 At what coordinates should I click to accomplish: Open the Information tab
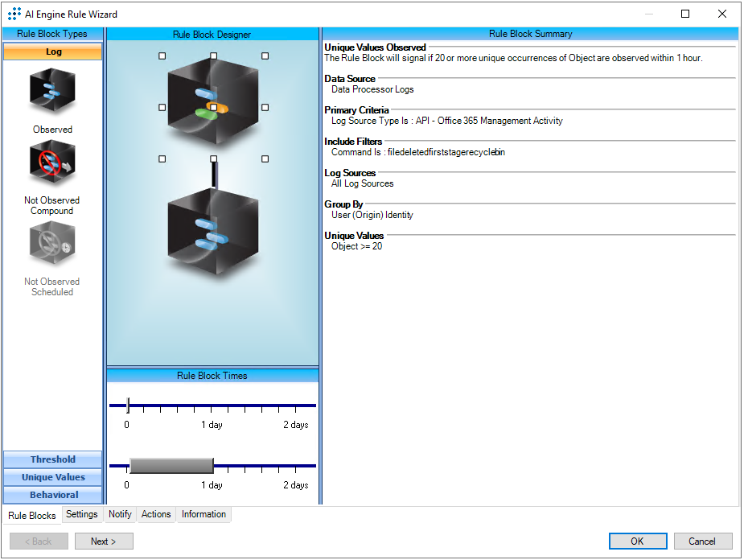203,515
